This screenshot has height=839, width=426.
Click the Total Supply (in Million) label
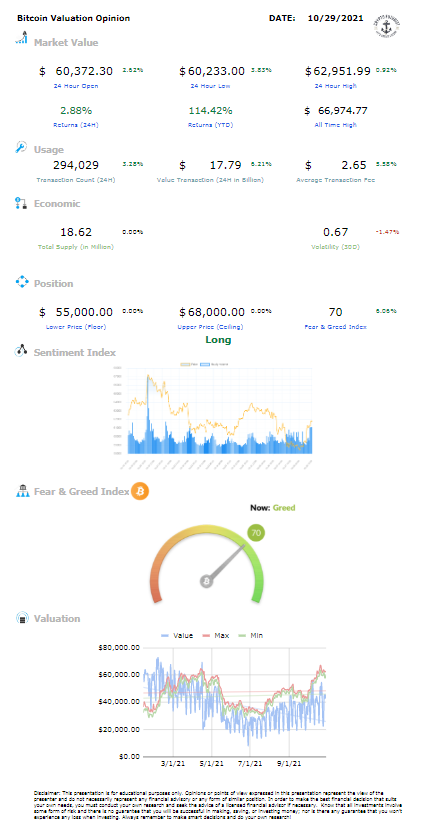pyautogui.click(x=75, y=247)
